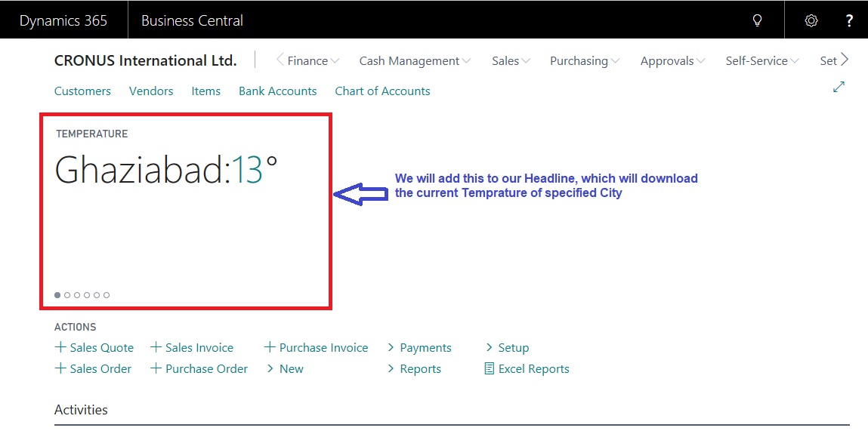This screenshot has width=868, height=431.
Task: Select the second headline pagination dot
Action: pyautogui.click(x=67, y=295)
